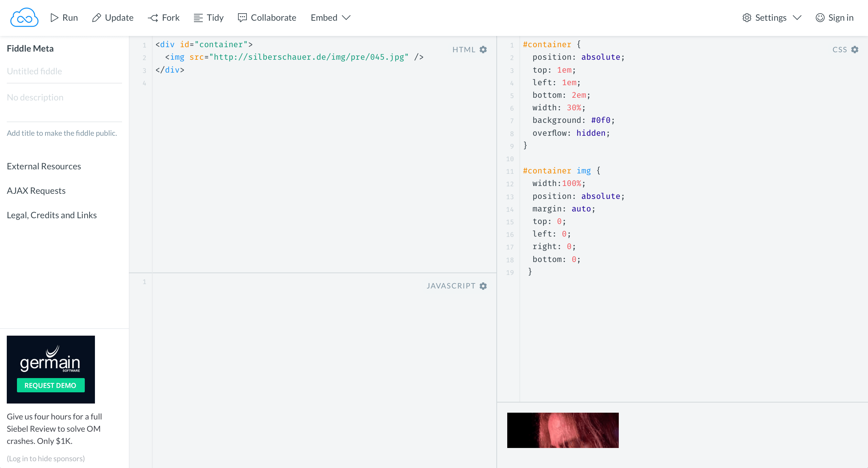The height and width of the screenshot is (468, 868).
Task: Open the JavaScript panel settings gear
Action: click(483, 286)
